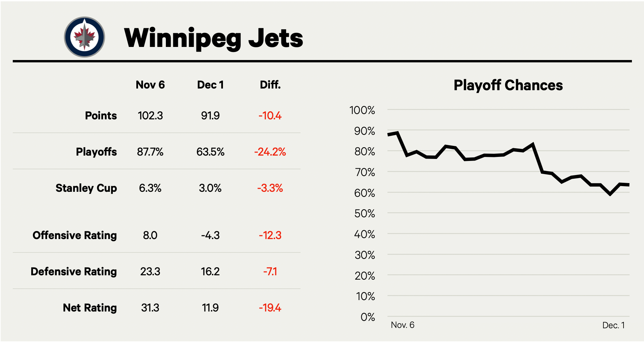The width and height of the screenshot is (644, 342).
Task: Select the Nov 6 column header
Action: pyautogui.click(x=150, y=85)
